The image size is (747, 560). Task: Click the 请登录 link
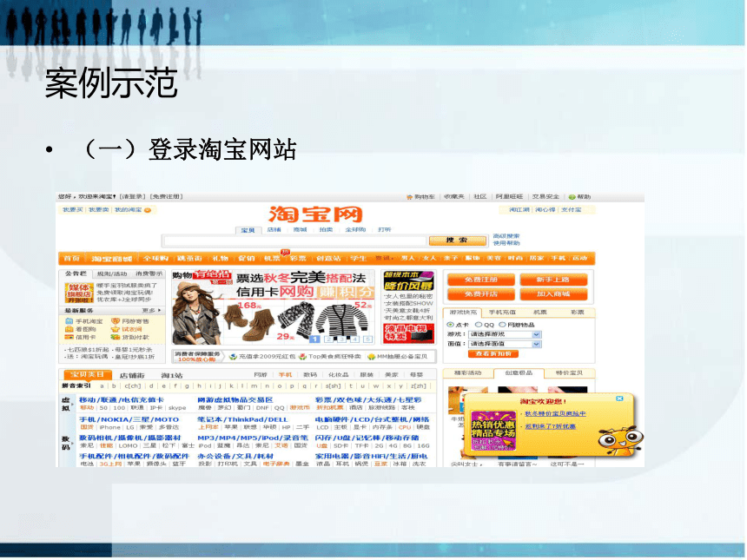point(132,197)
